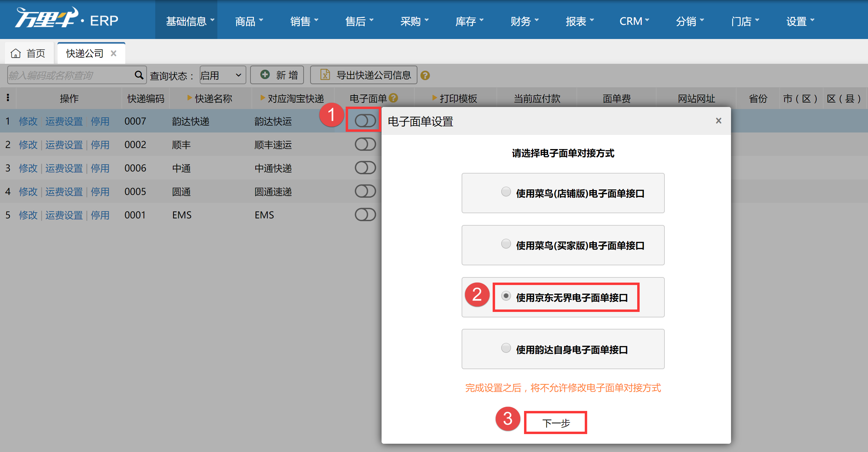
Task: Click 停用 link for 中通 row
Action: [100, 168]
